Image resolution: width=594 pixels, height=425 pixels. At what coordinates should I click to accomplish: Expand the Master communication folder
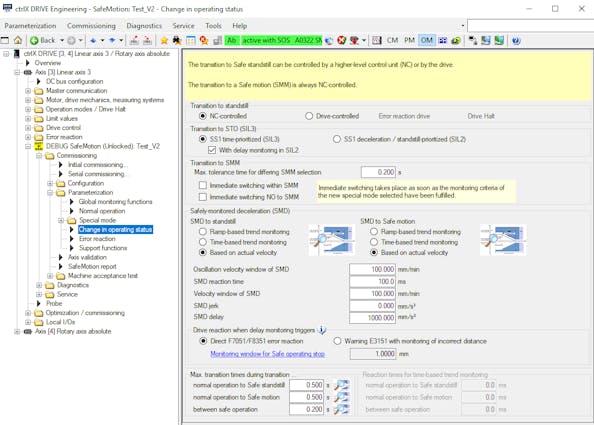coord(28,91)
